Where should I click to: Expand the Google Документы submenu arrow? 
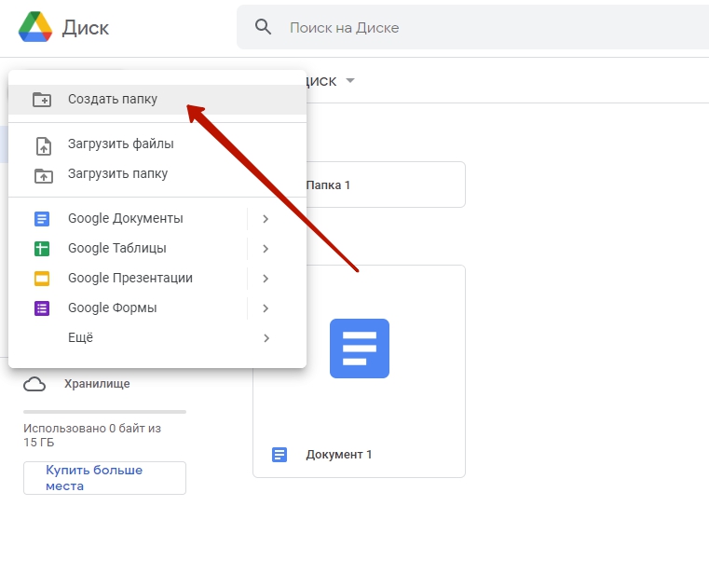coord(266,219)
